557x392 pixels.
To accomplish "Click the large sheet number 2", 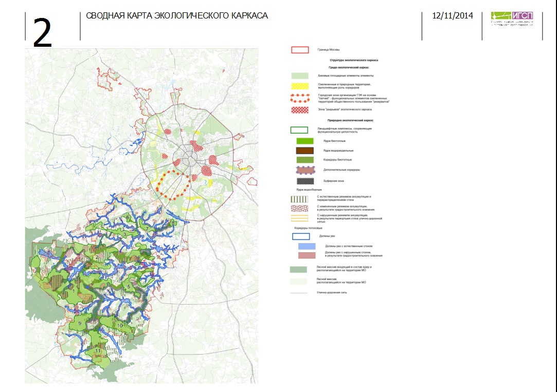I will pyautogui.click(x=42, y=33).
